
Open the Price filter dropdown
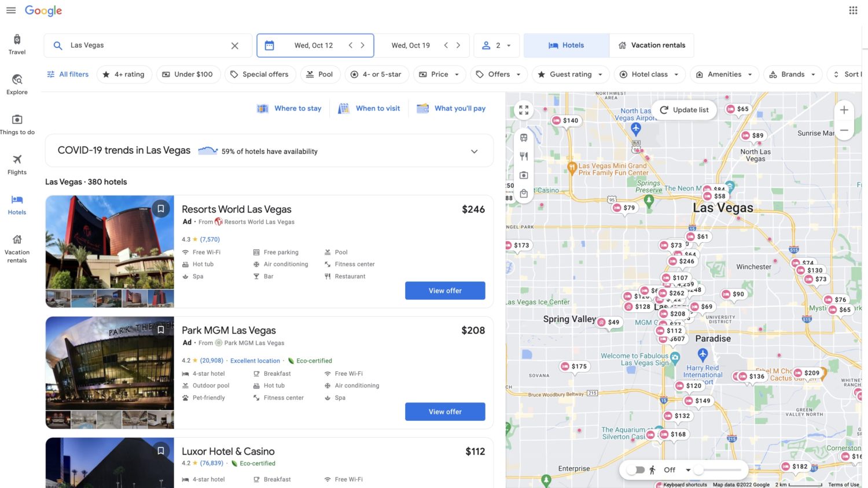pyautogui.click(x=439, y=74)
